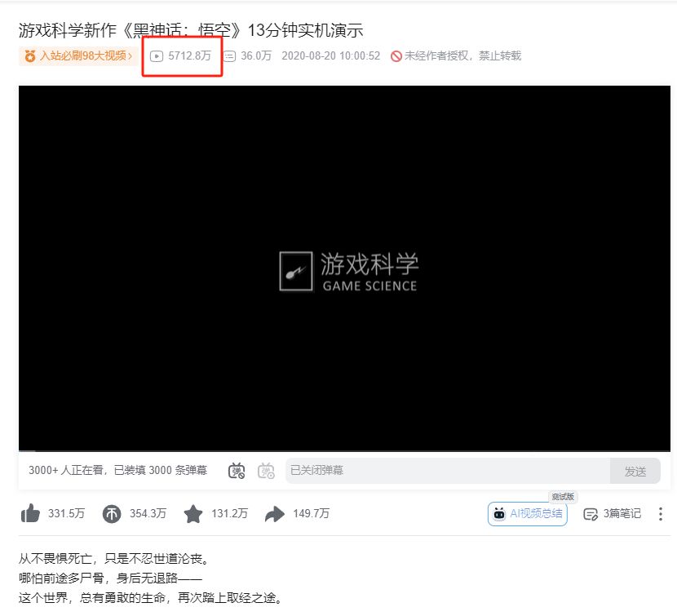Click the video progress bar

pos(344,450)
